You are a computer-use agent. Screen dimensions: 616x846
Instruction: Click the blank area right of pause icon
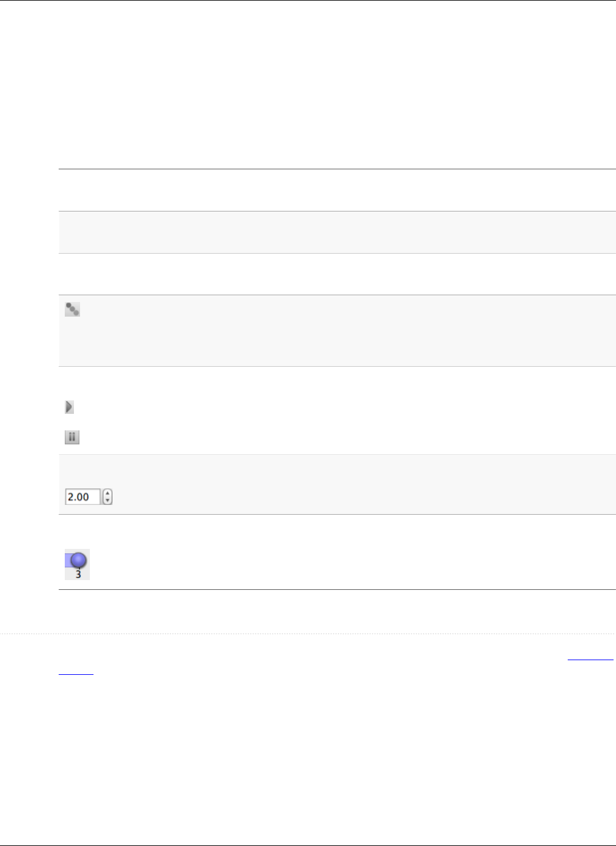[x=348, y=438]
